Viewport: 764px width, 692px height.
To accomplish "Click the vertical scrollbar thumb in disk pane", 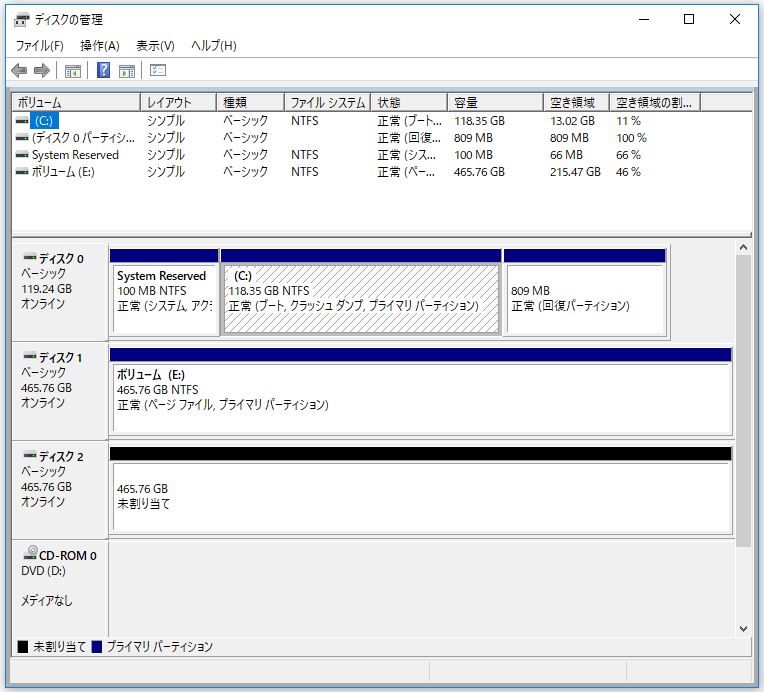I will (x=743, y=401).
